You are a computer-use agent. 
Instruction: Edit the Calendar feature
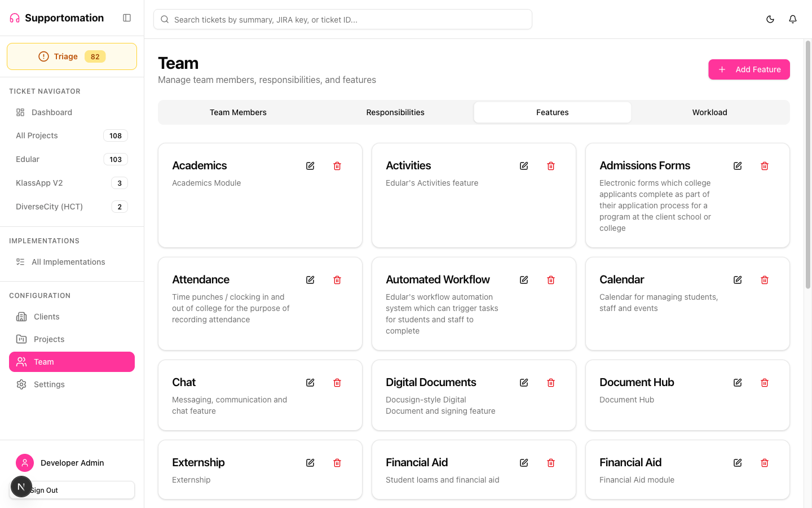point(737,279)
